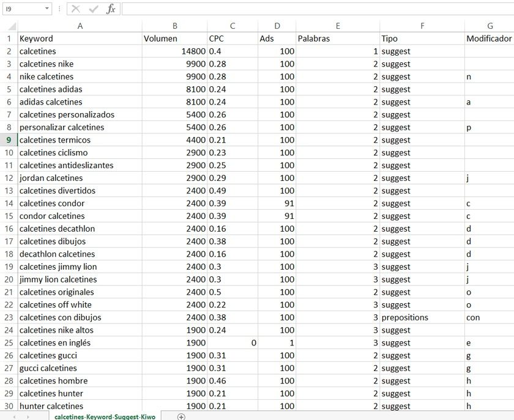This screenshot has width=514, height=420.
Task: Click the Cancel X icon in formula bar
Action: coord(76,9)
